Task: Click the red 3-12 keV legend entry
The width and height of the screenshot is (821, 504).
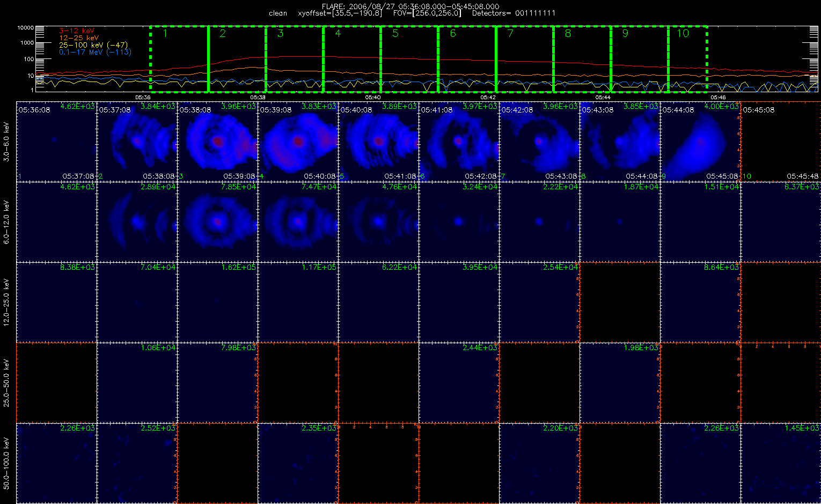Action: point(76,31)
